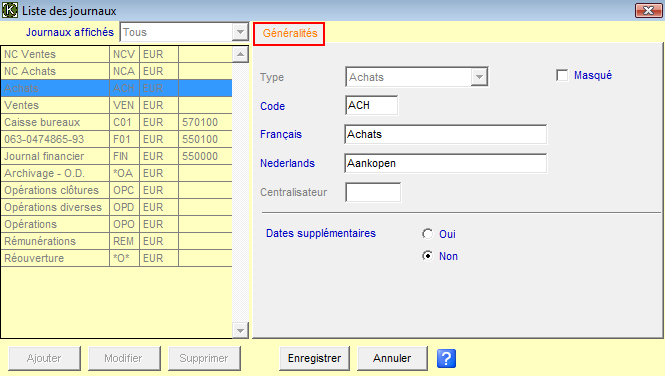Viewport: 665px width, 376px height.
Task: Open the Type dropdown showing Achats
Action: [x=479, y=77]
